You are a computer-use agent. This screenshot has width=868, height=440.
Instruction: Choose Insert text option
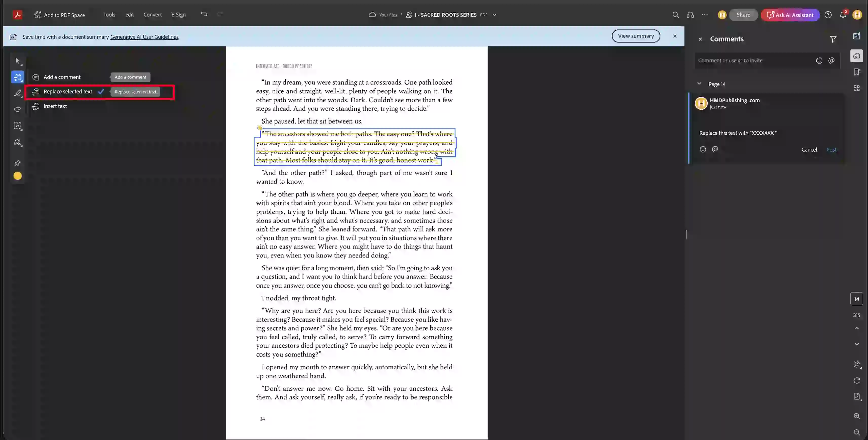tap(55, 106)
